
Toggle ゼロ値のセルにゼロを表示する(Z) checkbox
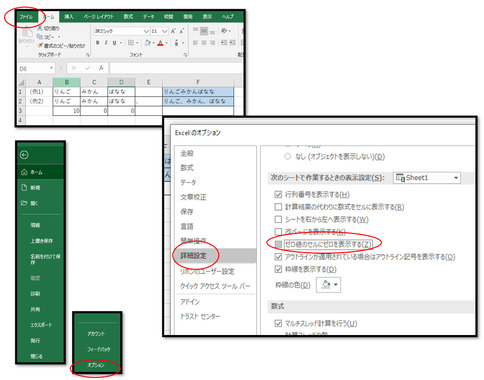(278, 244)
